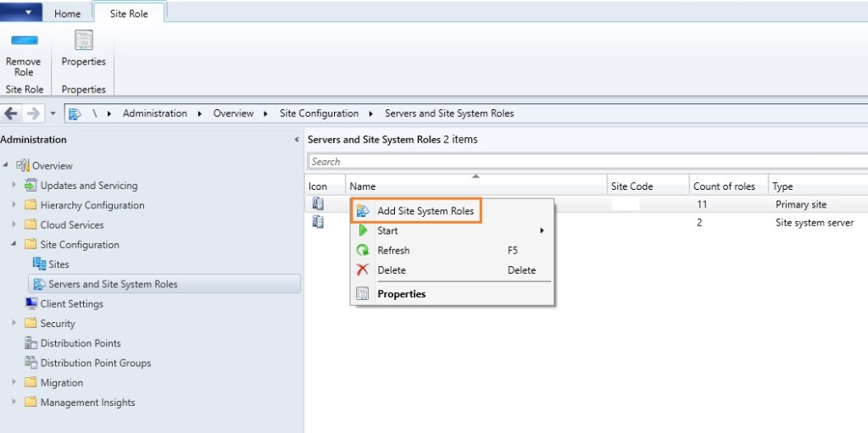Go forward with the navigation arrow
The height and width of the screenshot is (433, 868).
[x=33, y=114]
